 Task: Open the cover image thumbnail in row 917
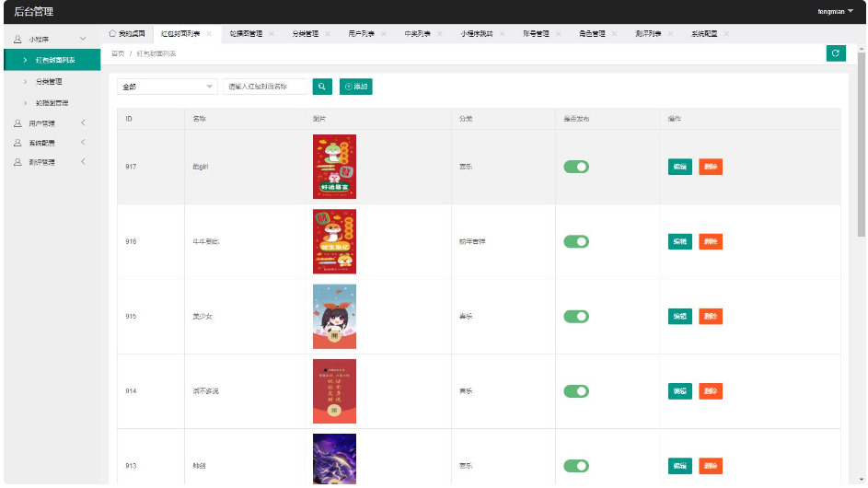[334, 167]
